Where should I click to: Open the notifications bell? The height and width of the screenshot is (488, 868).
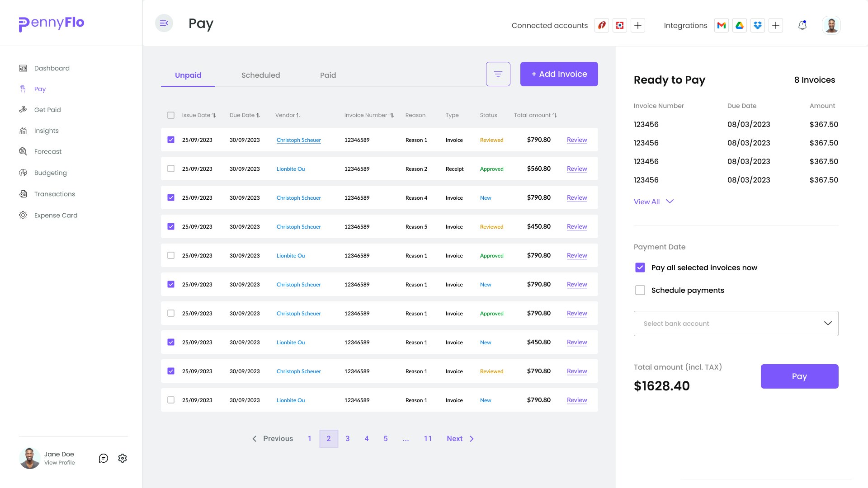coord(802,25)
